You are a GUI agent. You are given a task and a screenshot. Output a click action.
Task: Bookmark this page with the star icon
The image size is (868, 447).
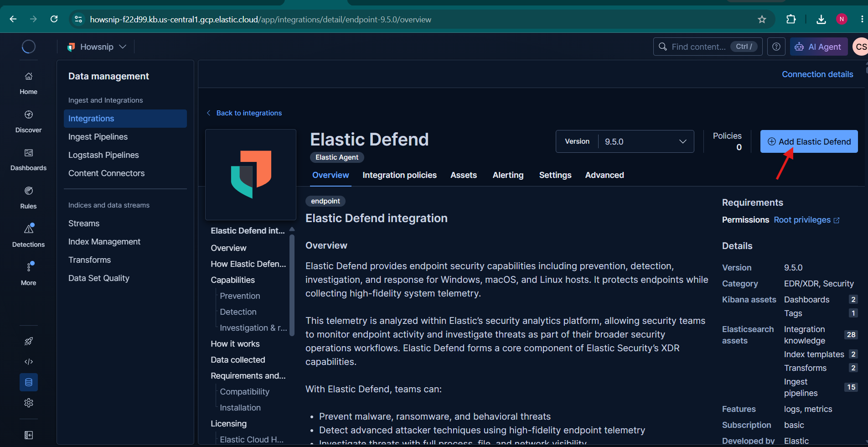coord(762,19)
